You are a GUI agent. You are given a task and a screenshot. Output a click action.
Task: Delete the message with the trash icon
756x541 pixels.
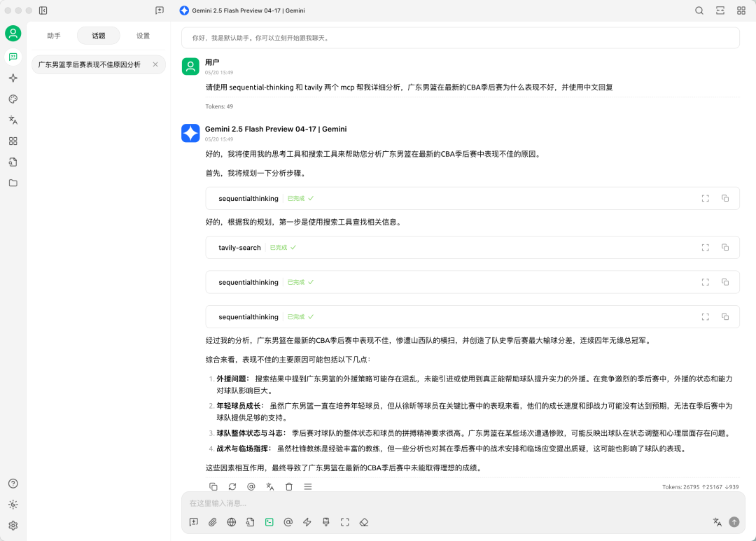coord(289,486)
